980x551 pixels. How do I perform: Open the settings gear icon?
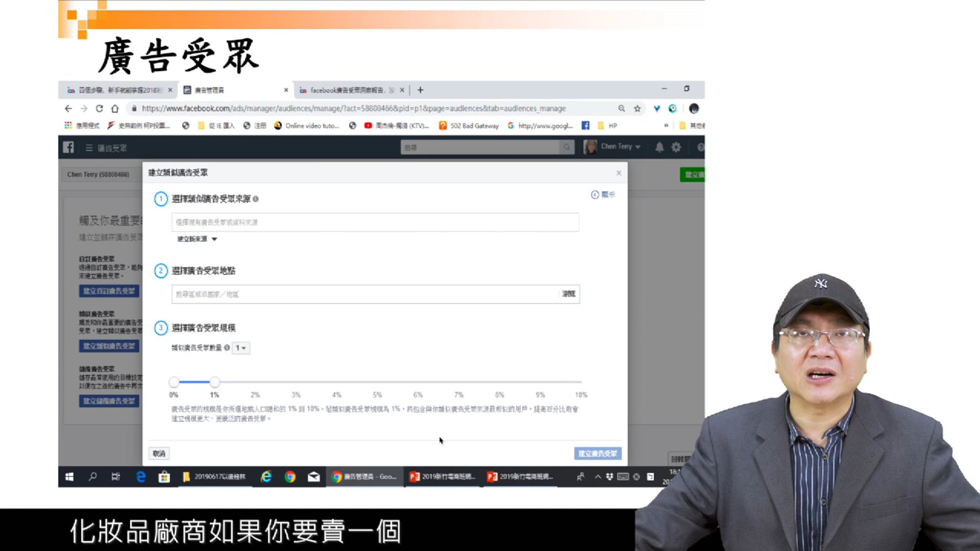(676, 147)
